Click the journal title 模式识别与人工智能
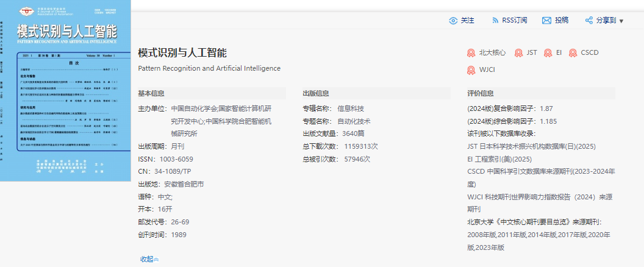Screen dimensions: 644x267 click(182, 53)
